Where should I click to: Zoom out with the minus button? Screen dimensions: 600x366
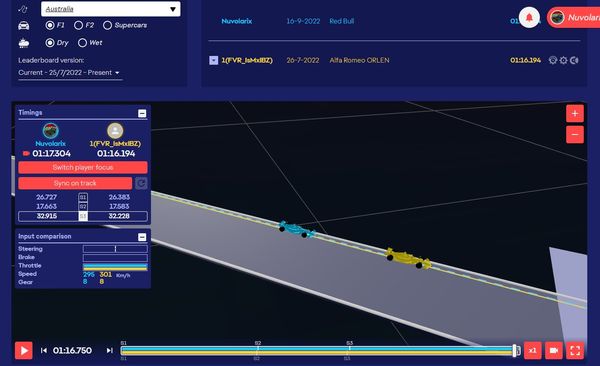[x=575, y=134]
